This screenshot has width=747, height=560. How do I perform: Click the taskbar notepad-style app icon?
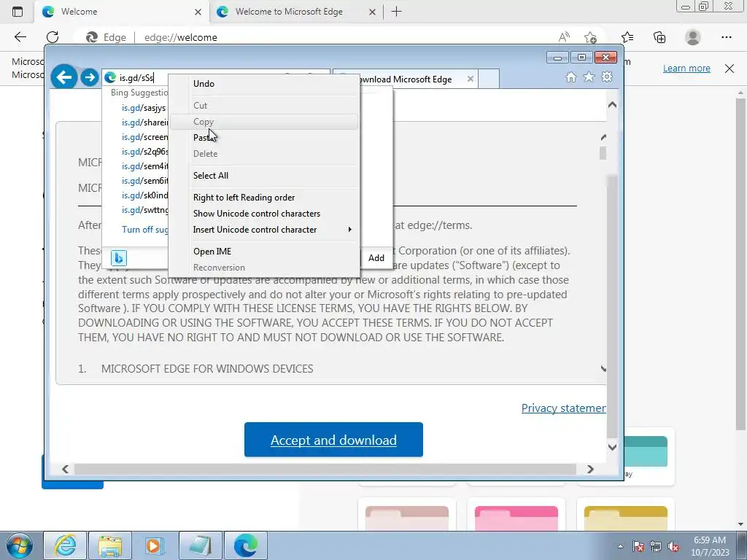tap(200, 545)
